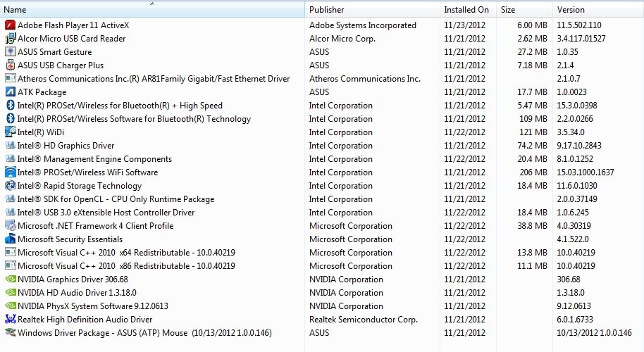The image size is (644, 352).
Task: Click the version number 4.0.30319
Action: [x=574, y=226]
